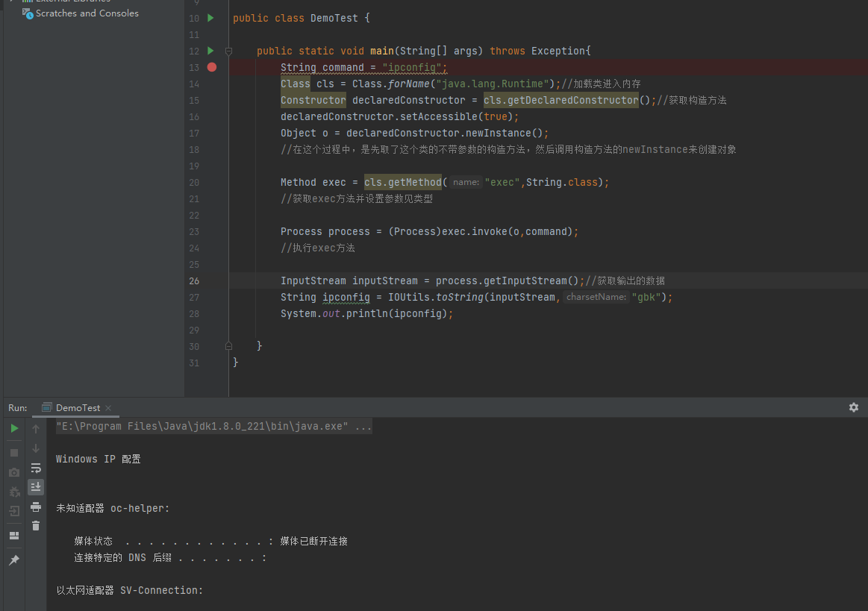868x611 pixels.
Task: Close the DemoTest run tab
Action: 108,408
